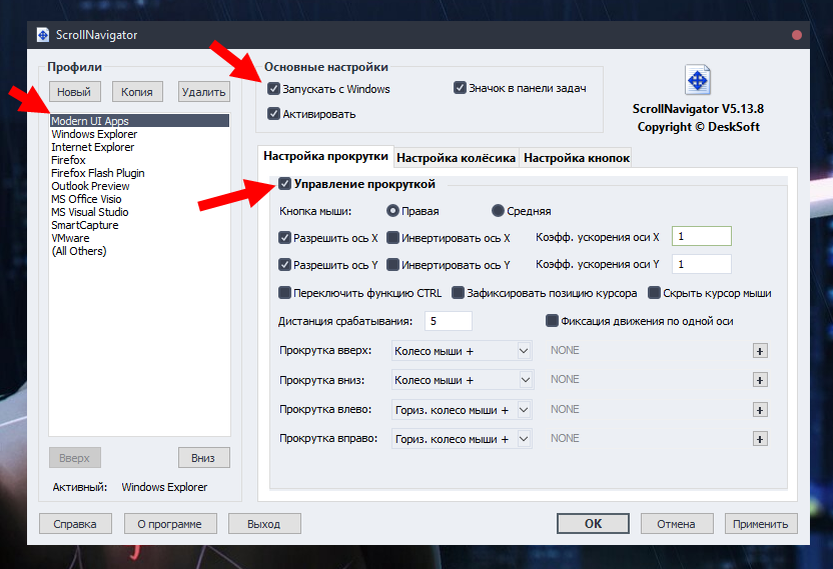Viewport: 833px width, 569px height.
Task: Enable Инвертировать ось X
Action: tap(393, 237)
